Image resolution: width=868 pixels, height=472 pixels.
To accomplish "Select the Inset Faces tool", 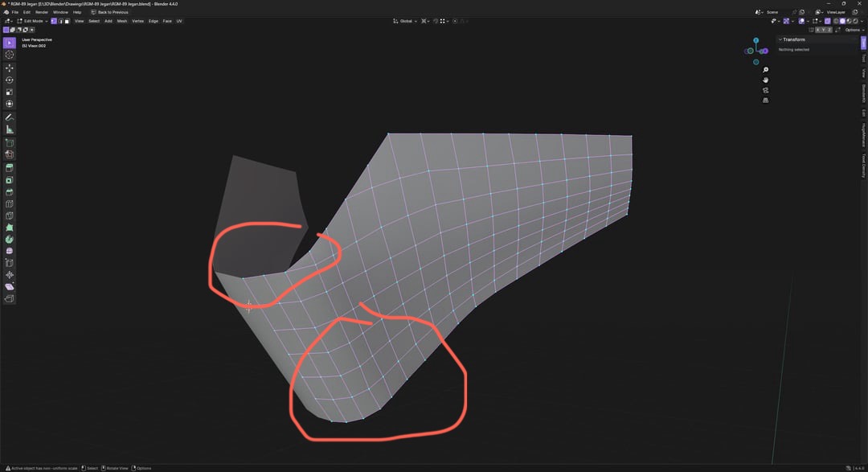I will [10, 180].
